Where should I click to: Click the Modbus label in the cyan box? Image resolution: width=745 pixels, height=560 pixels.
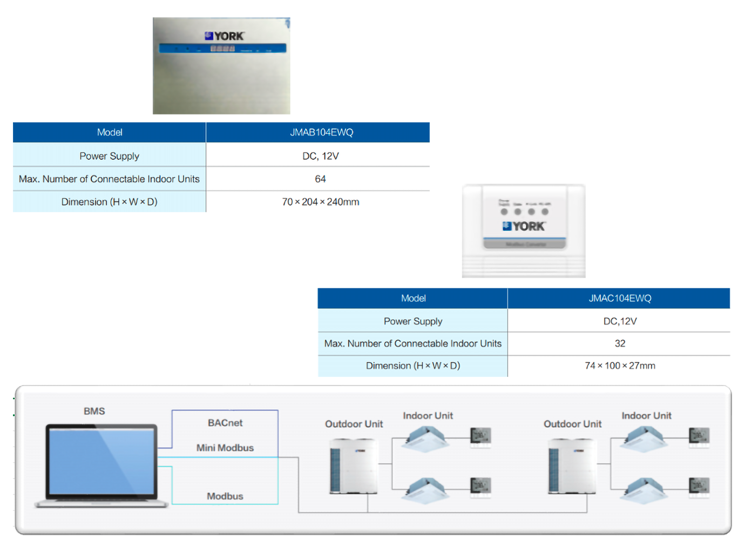[x=225, y=496]
